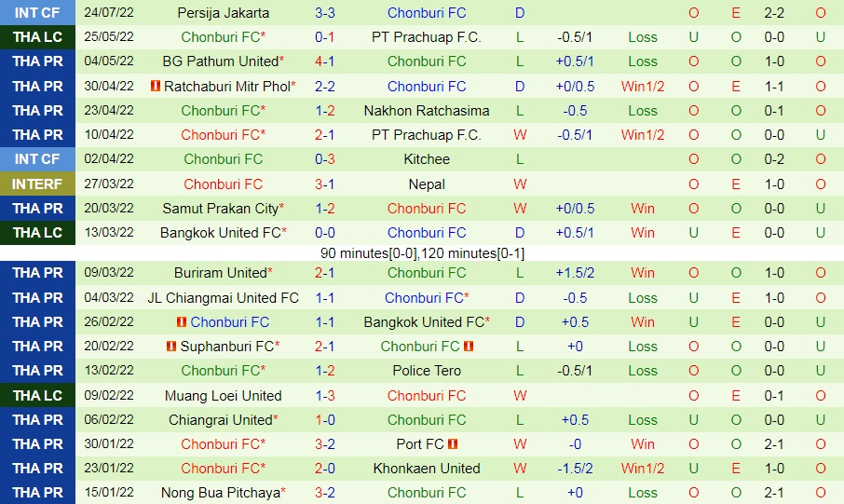Click the 0-3 score against Kitchee

click(x=325, y=159)
